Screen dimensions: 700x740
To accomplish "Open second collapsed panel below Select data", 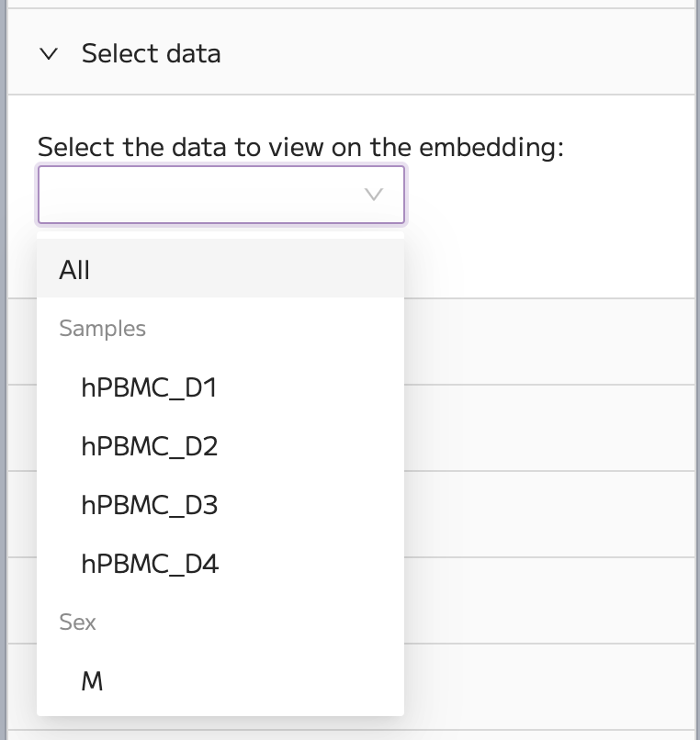I will tap(549, 428).
